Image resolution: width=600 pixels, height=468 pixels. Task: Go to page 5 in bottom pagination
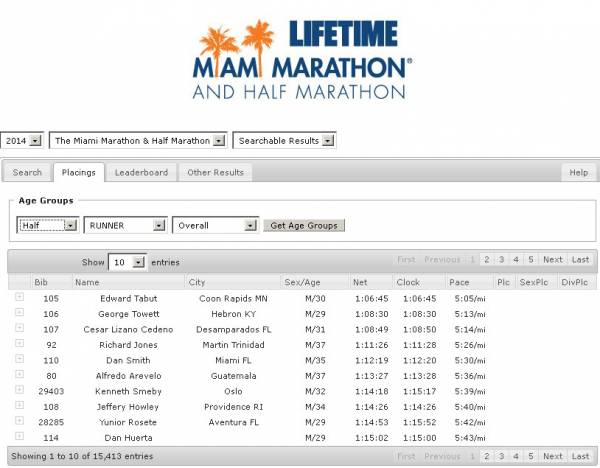click(531, 456)
